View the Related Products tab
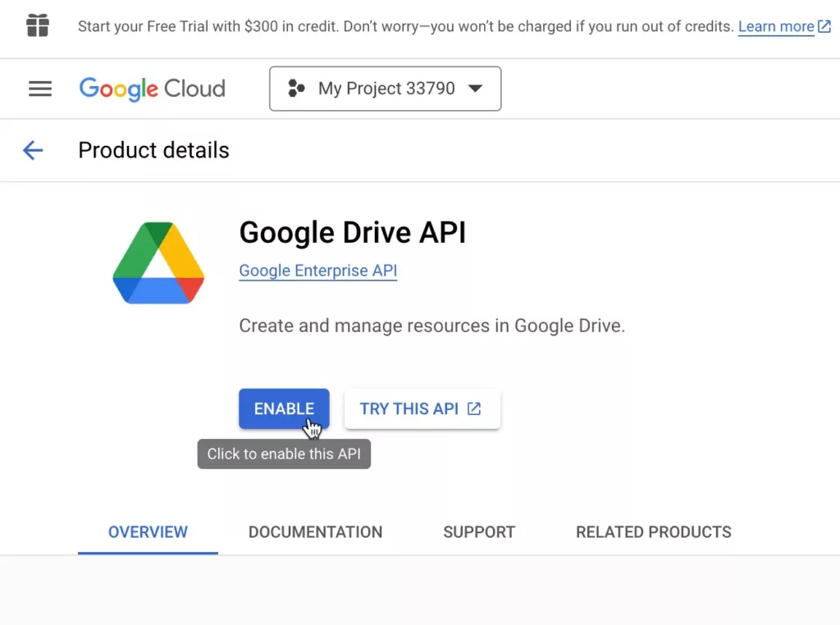The height and width of the screenshot is (625, 840). 653,531
